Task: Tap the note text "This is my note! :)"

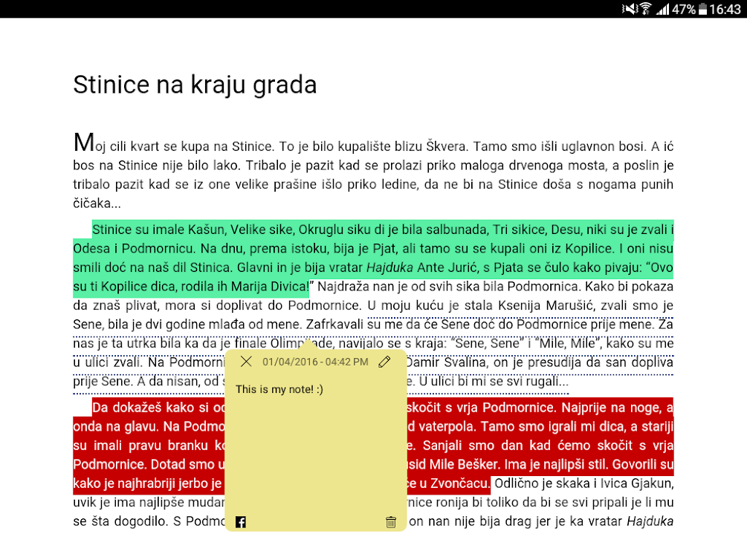Action: pos(279,389)
